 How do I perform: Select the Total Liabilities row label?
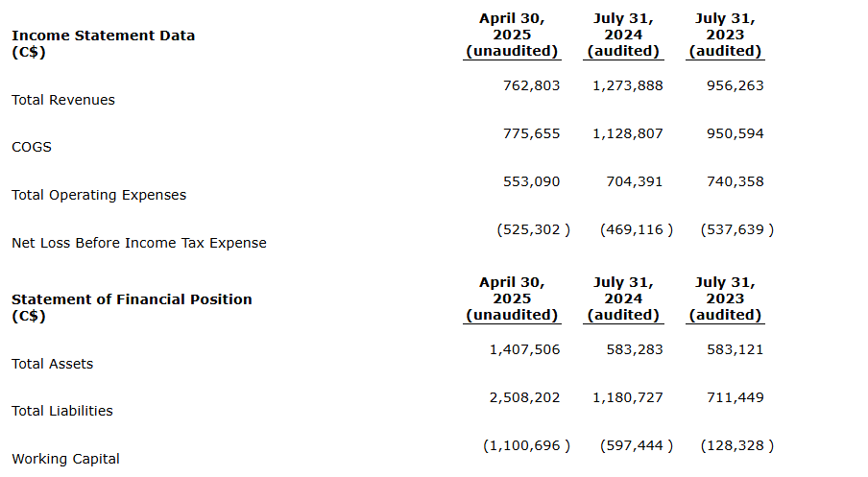coord(62,411)
